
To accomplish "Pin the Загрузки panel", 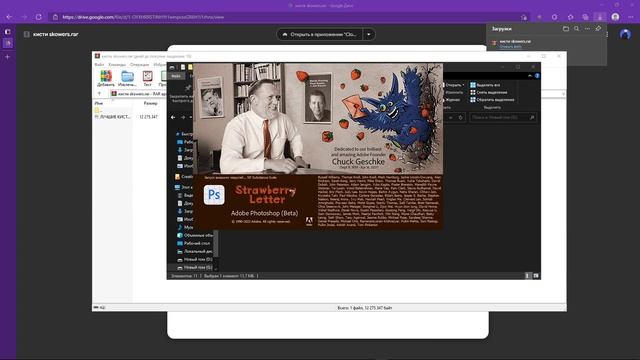I will (x=598, y=29).
